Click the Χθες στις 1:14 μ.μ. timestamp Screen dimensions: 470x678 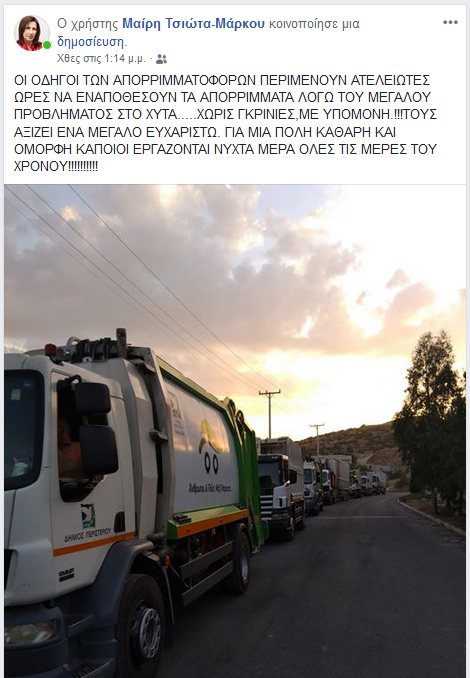point(102,59)
